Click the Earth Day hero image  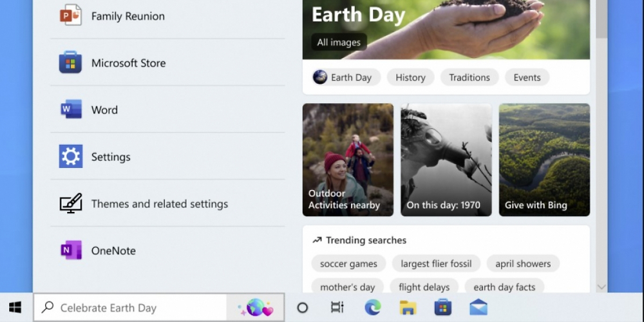coord(446,29)
